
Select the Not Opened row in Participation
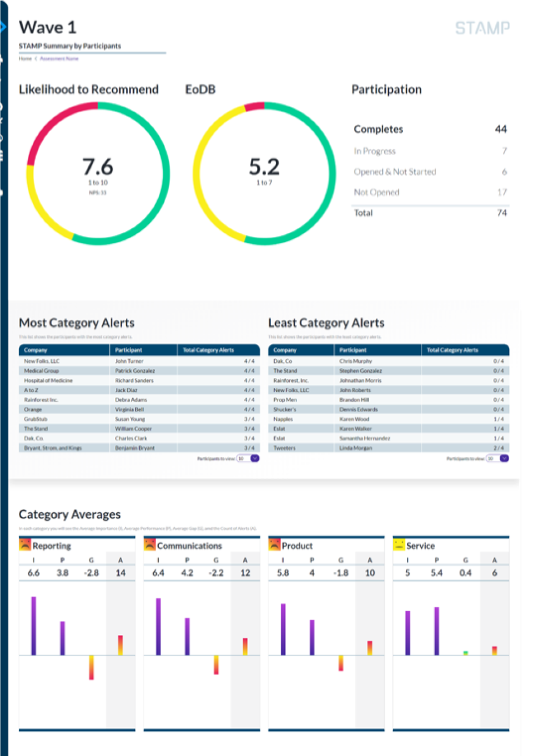(x=430, y=193)
